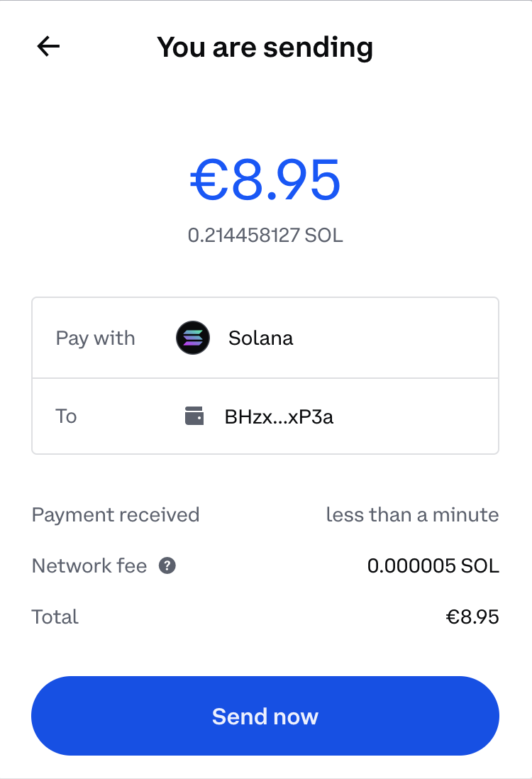This screenshot has height=779, width=532.
Task: Click the wallet icon beside the address
Action: 194,416
